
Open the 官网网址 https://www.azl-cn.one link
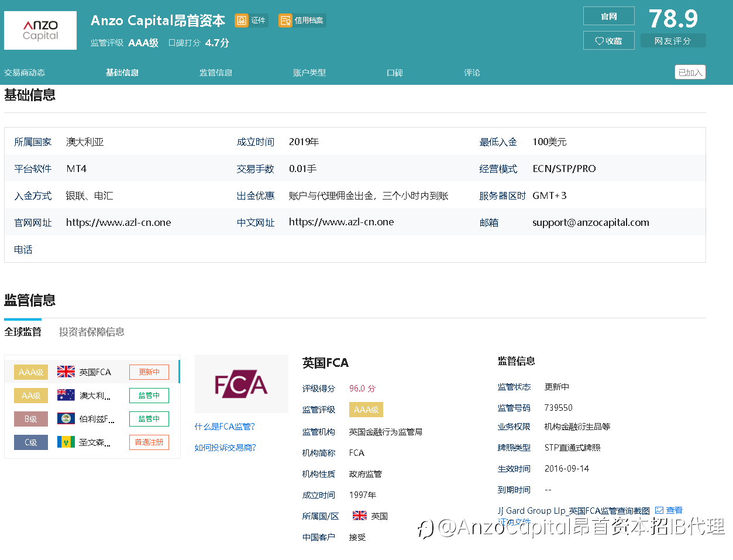tap(119, 222)
